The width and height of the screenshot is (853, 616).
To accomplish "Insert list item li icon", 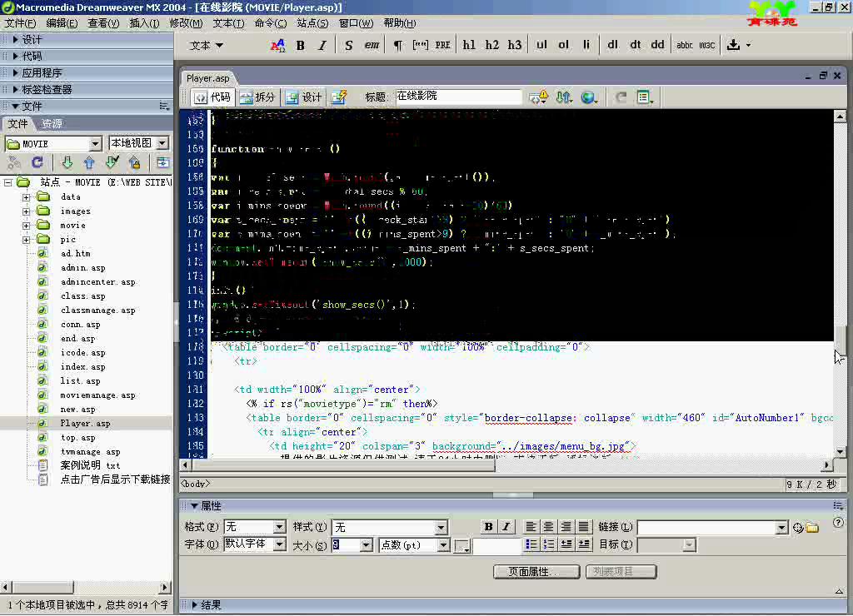I will tap(586, 45).
